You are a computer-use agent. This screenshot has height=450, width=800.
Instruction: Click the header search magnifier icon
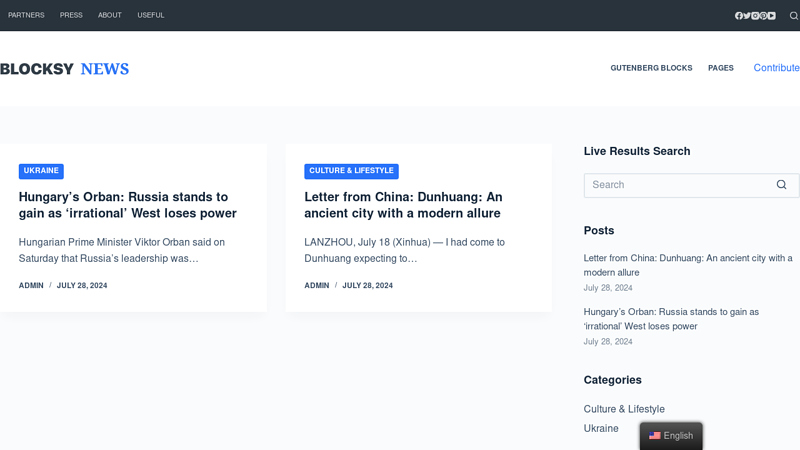pos(794,16)
